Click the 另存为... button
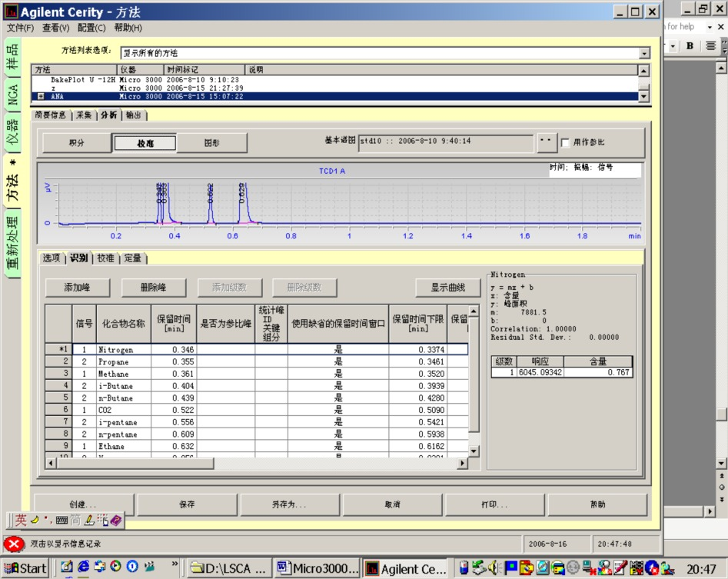This screenshot has width=728, height=579. click(289, 504)
